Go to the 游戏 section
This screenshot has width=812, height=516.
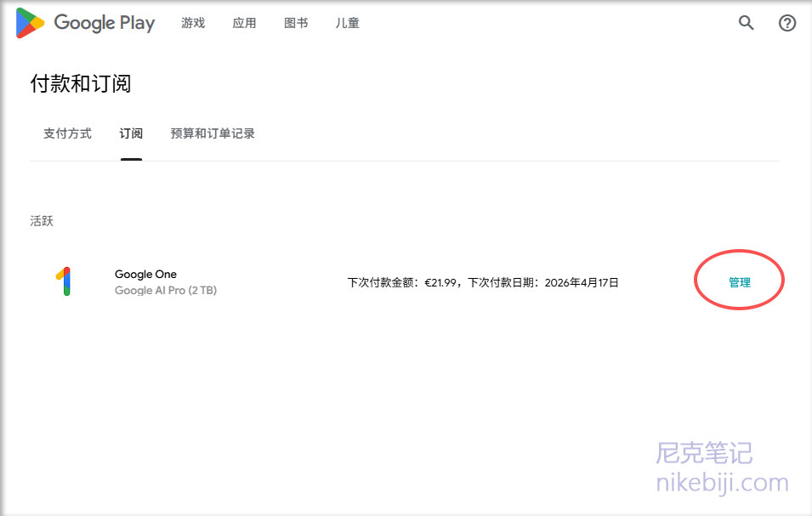click(x=193, y=23)
